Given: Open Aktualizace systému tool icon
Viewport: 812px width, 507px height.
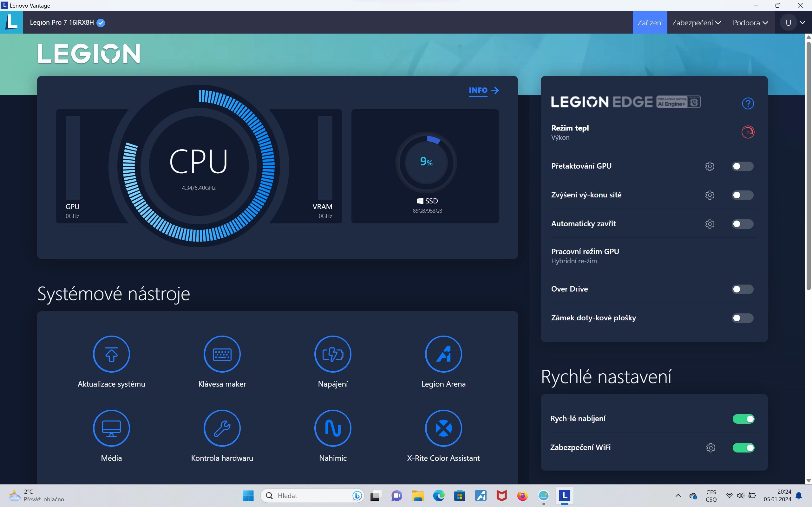Looking at the screenshot, I should coord(111,354).
